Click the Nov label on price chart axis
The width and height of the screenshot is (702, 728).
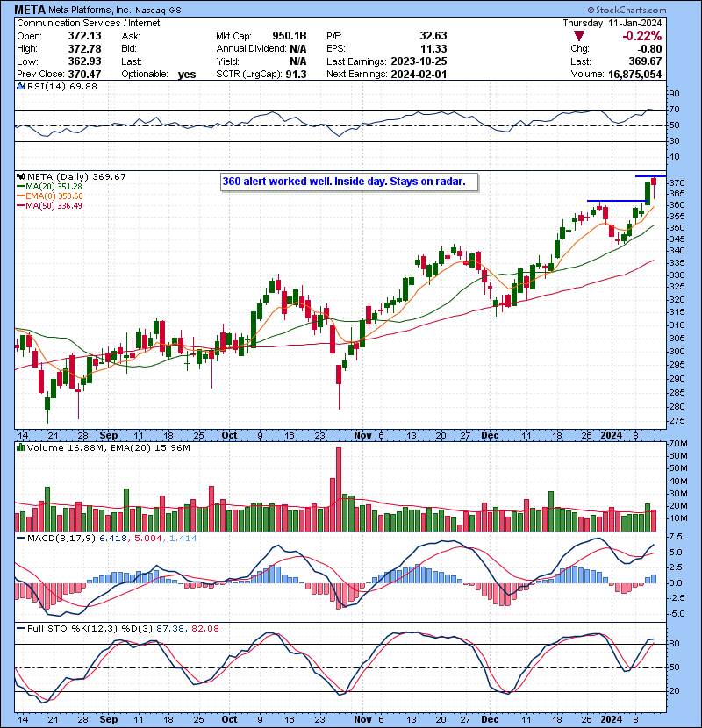point(362,436)
